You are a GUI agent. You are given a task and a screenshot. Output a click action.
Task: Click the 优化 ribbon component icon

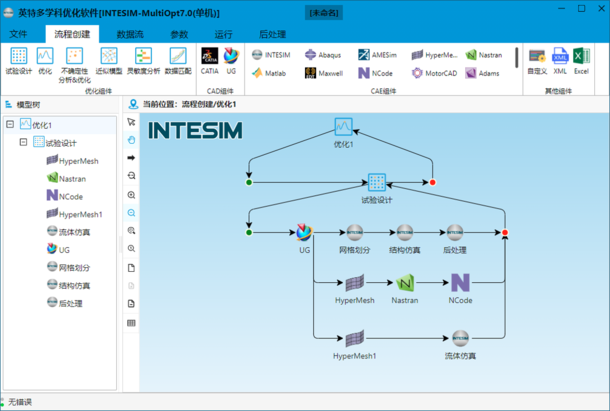[x=45, y=60]
